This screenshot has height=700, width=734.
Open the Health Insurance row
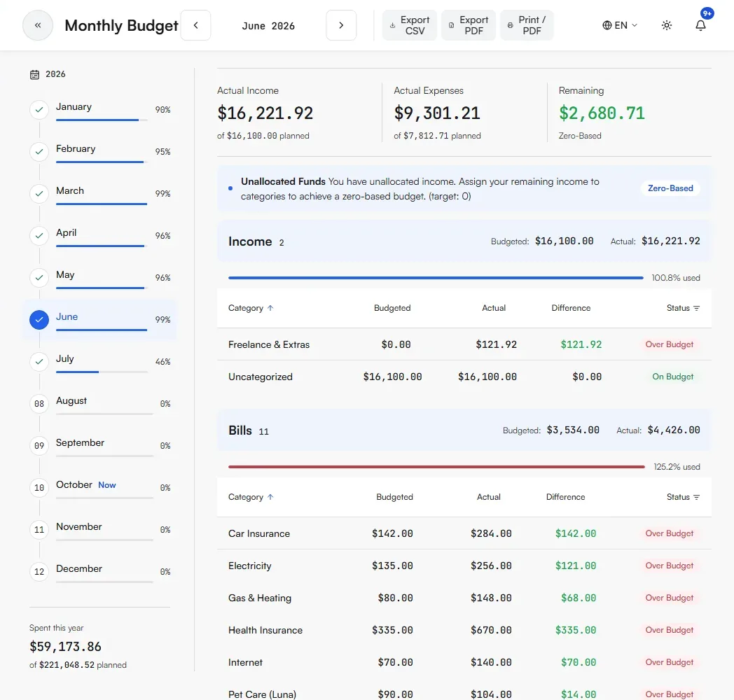pos(464,630)
